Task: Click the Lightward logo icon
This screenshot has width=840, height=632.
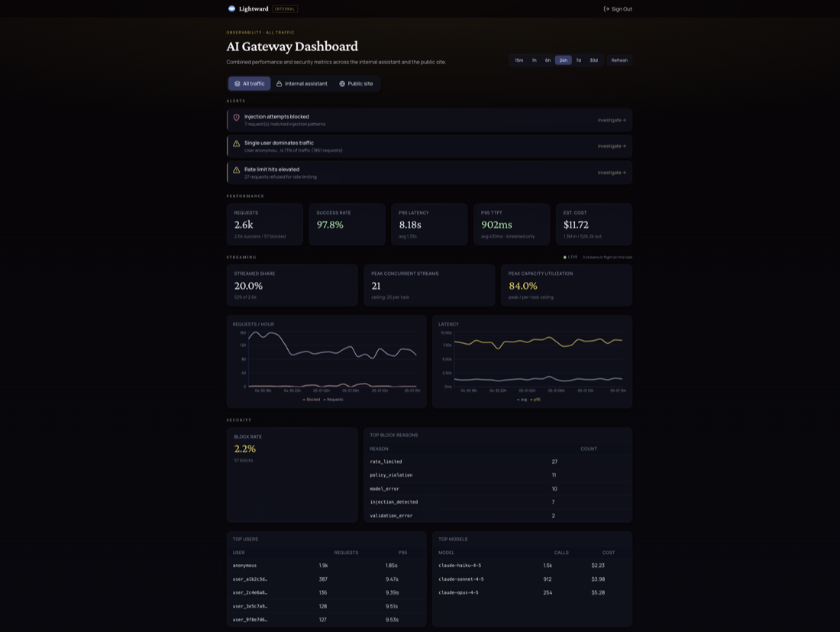Action: click(x=231, y=8)
